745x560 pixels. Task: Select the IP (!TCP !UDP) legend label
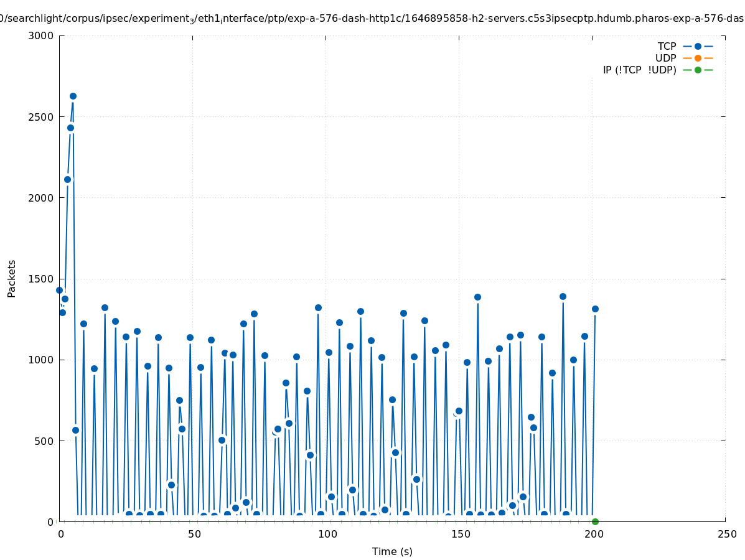[639, 70]
